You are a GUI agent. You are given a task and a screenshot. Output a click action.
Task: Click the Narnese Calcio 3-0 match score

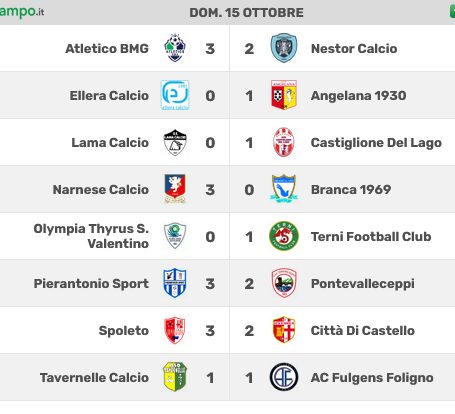click(229, 189)
